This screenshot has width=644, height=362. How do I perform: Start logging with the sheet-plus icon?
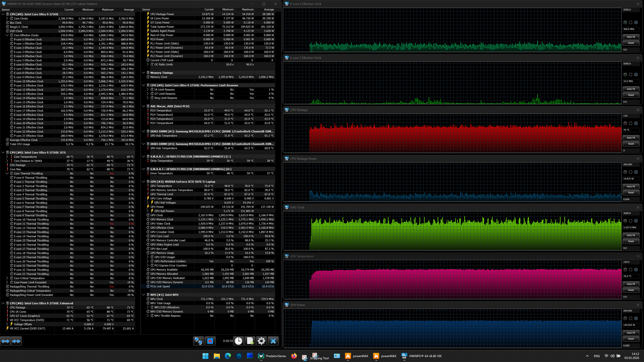point(250,341)
